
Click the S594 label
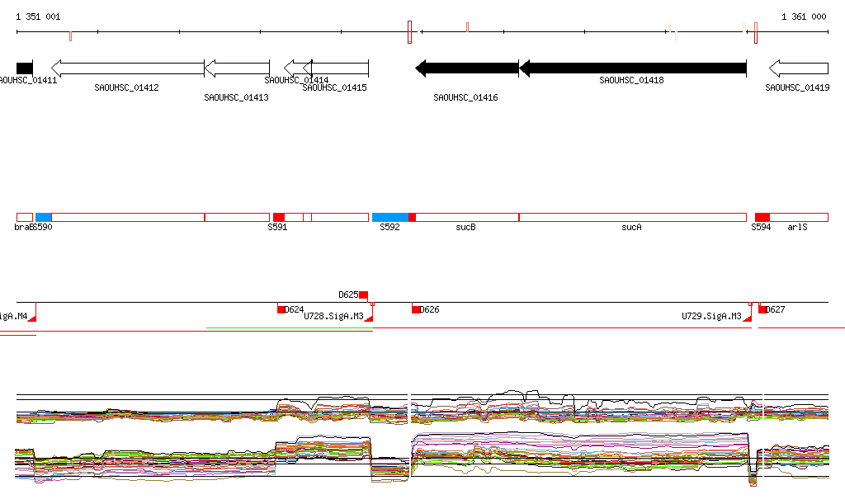[x=761, y=227]
